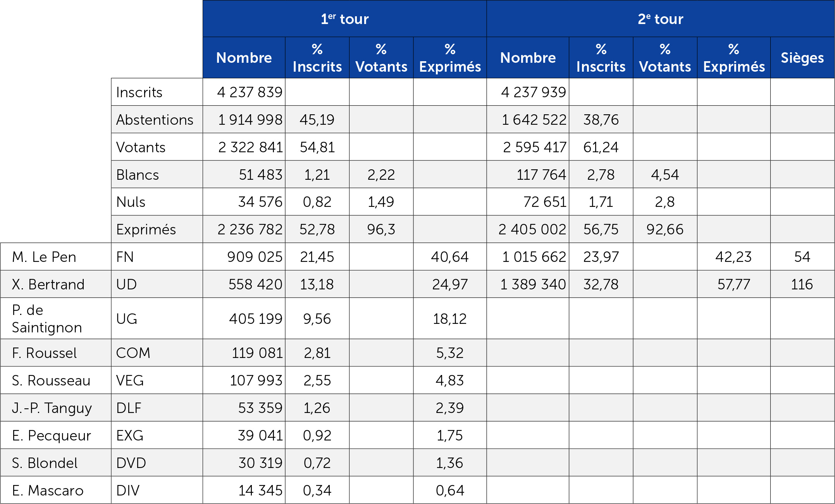This screenshot has height=504, width=835.
Task: Click the 57,77 percentage cell
Action: 734,284
